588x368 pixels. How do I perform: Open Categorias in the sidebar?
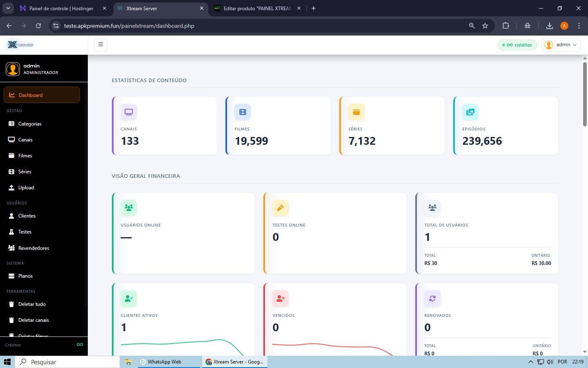[30, 124]
